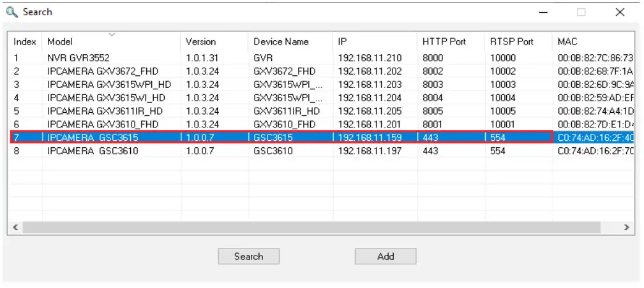The width and height of the screenshot is (644, 288).
Task: Click device name cell GXV3672_FHD
Action: (x=285, y=71)
